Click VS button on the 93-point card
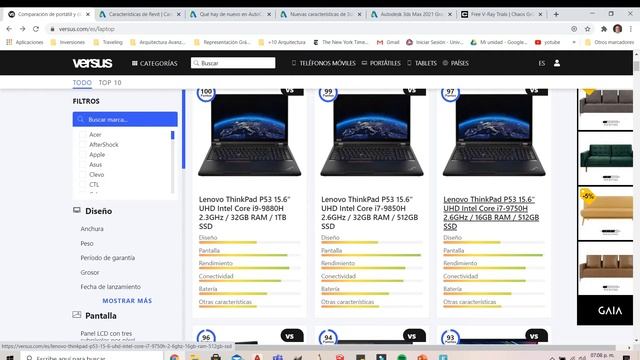The image size is (640, 360). click(x=536, y=336)
